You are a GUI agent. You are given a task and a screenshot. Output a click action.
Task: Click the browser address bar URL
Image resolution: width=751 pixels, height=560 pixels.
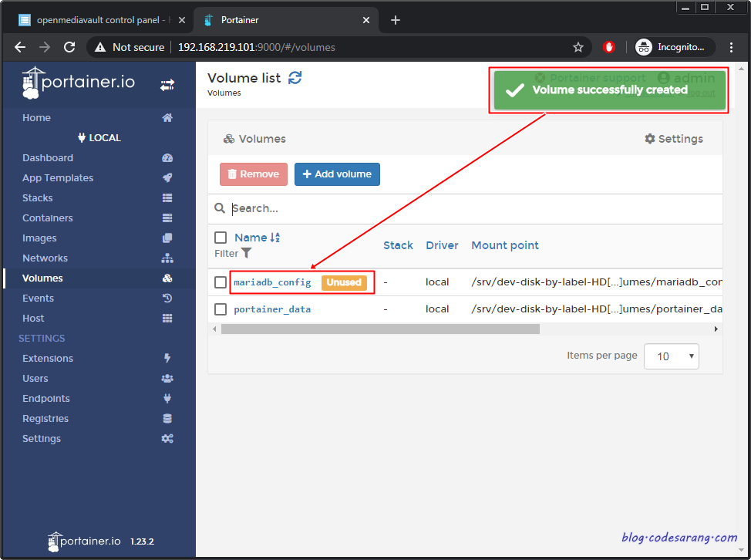[257, 47]
